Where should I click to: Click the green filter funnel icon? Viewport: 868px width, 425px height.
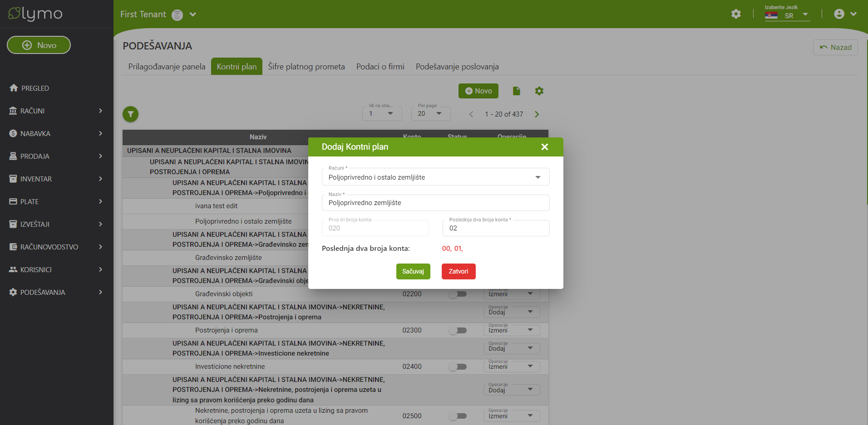[x=130, y=114]
